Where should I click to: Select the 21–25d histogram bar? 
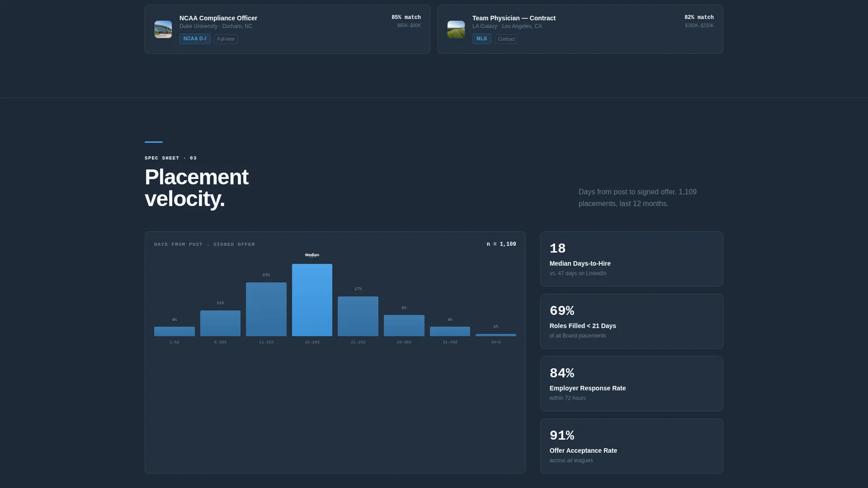click(x=358, y=316)
